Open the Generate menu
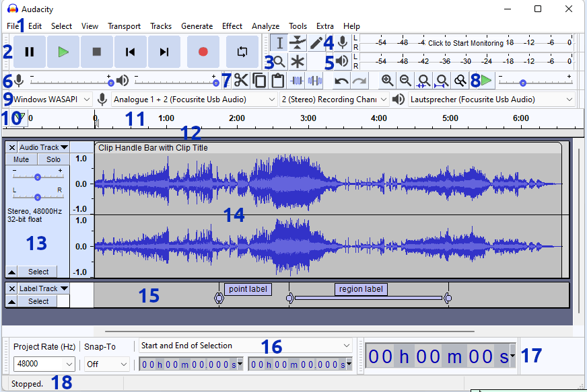587x392 pixels. click(x=197, y=26)
